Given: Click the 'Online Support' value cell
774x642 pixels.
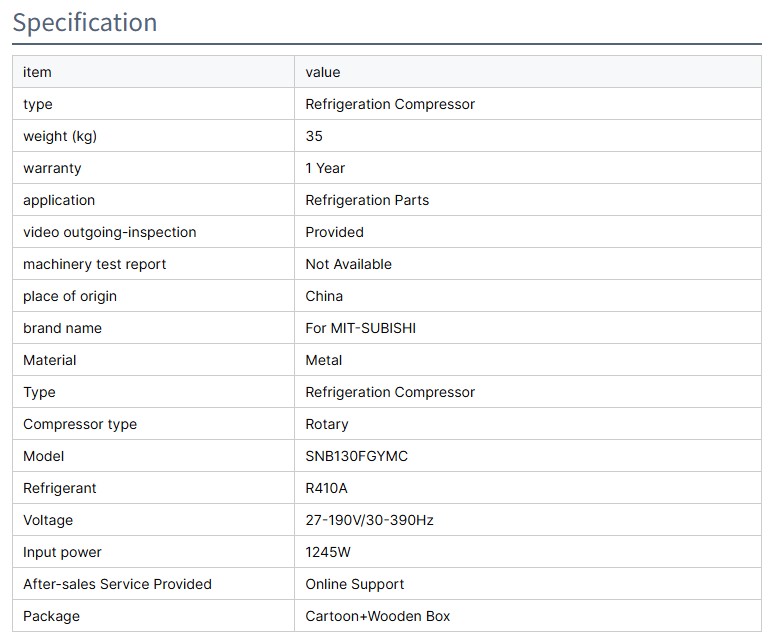Looking at the screenshot, I should click(x=354, y=584).
